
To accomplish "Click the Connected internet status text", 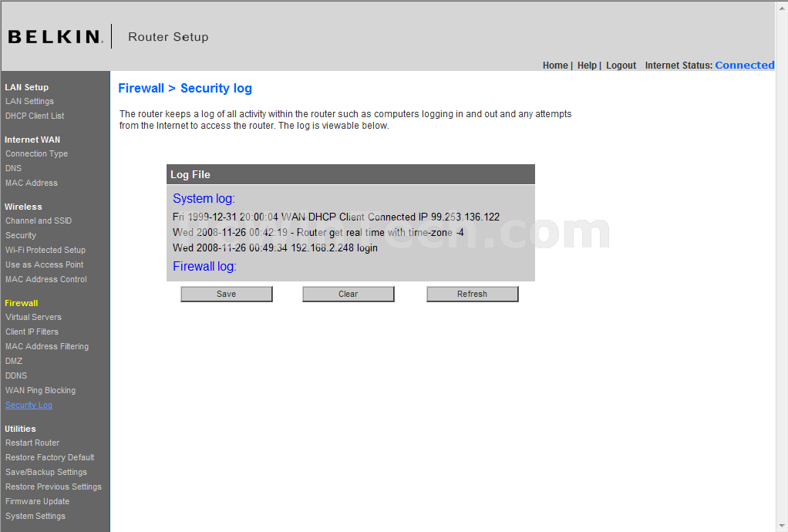I will click(x=744, y=66).
